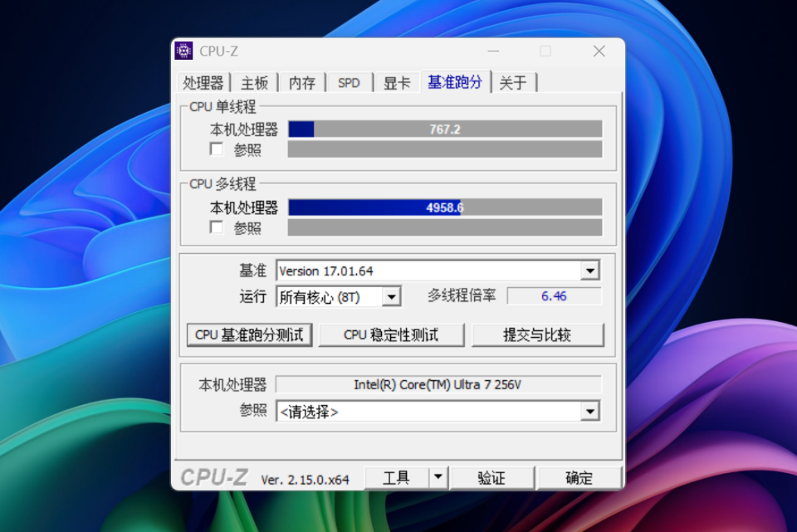
Task: Open the 内存 tab
Action: (302, 83)
